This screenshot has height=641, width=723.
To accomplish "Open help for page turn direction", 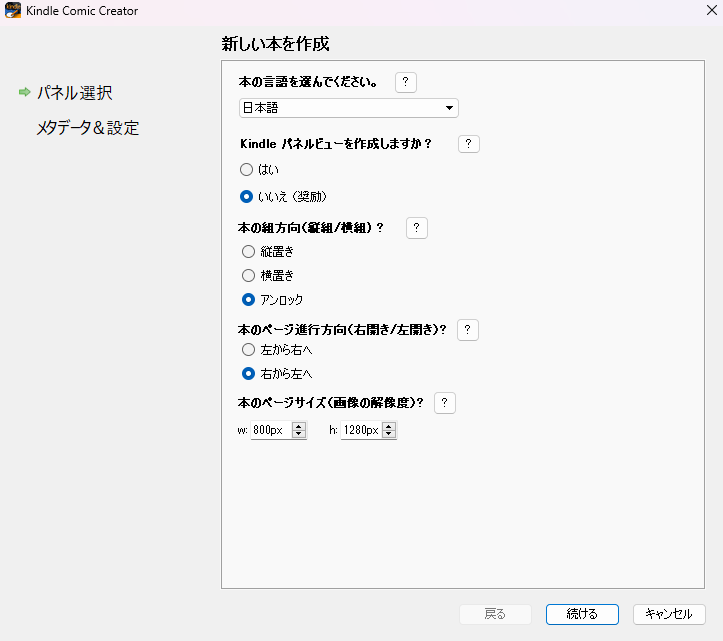I will [467, 330].
